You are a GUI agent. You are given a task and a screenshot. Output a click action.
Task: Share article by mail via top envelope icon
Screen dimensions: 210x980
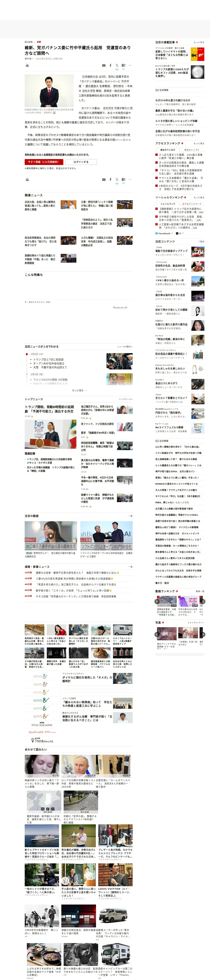104,65
